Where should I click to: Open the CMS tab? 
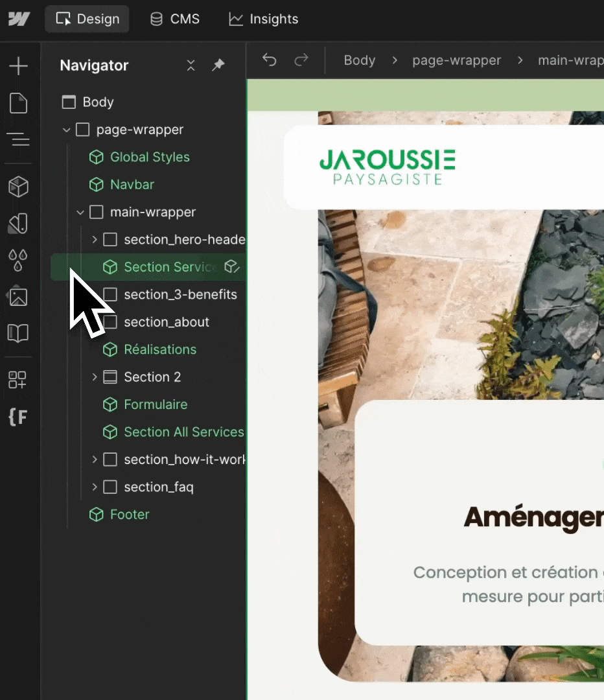point(174,19)
